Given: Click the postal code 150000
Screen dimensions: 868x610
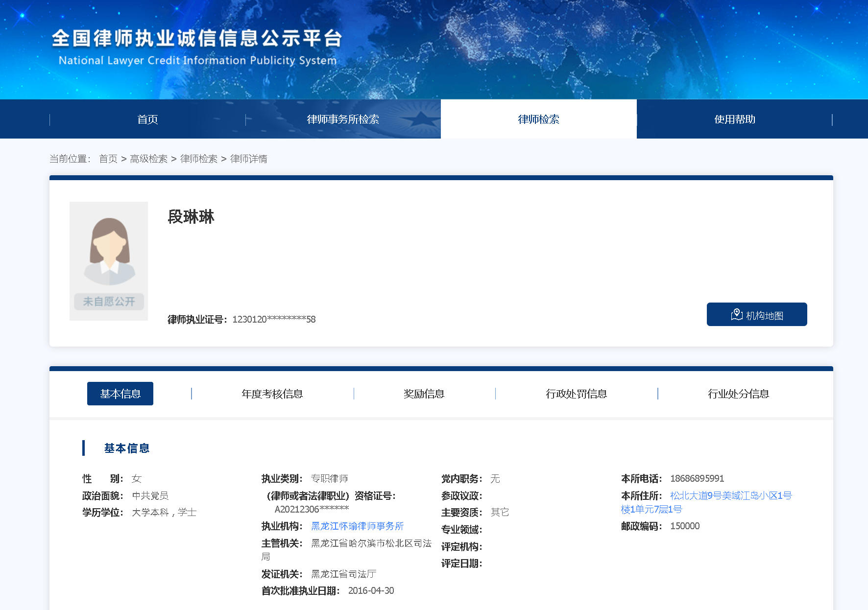Looking at the screenshot, I should point(685,526).
